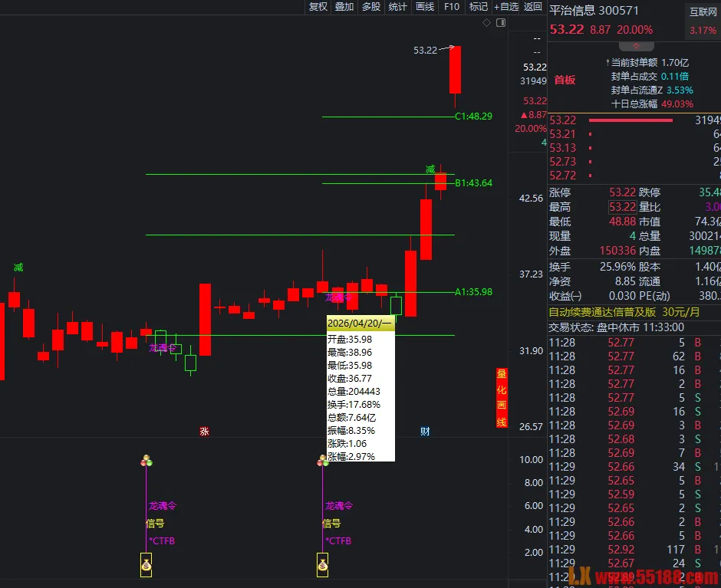The height and width of the screenshot is (588, 721).
Task: Click the right 信号 indicator label
Action: [x=331, y=523]
